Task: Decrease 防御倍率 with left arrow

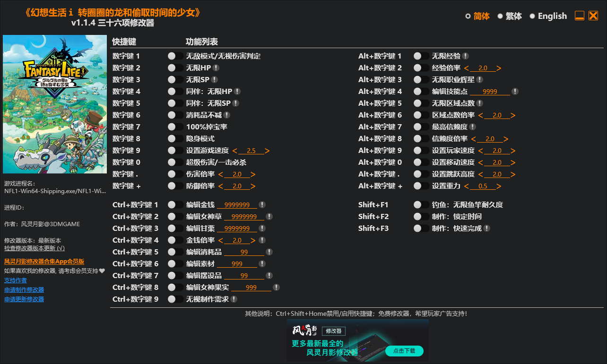Action: (x=220, y=186)
